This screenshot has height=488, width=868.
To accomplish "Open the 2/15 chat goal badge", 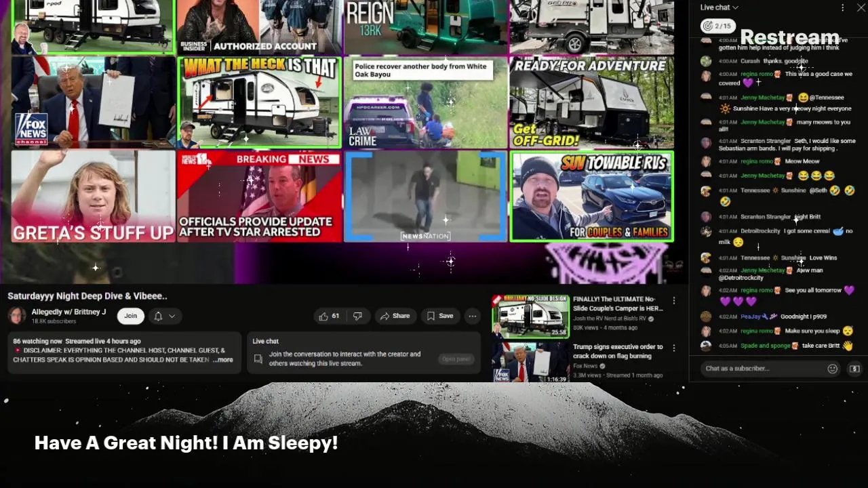I will (717, 26).
